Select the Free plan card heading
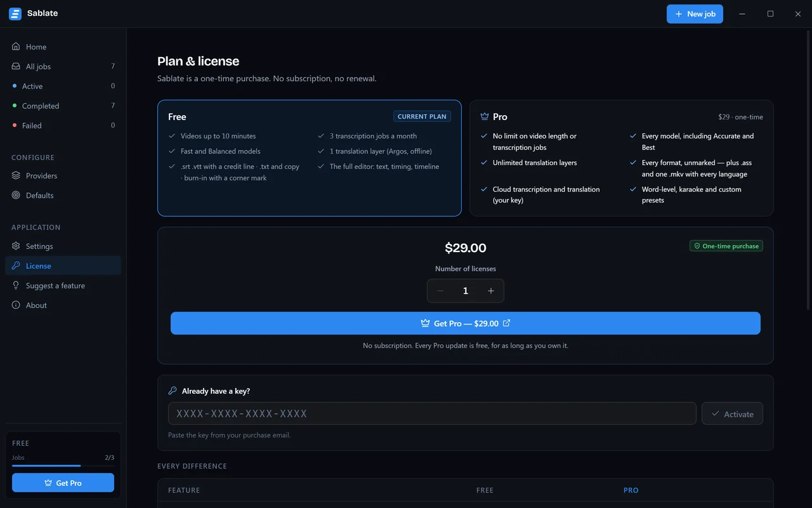812x508 pixels. coord(177,117)
